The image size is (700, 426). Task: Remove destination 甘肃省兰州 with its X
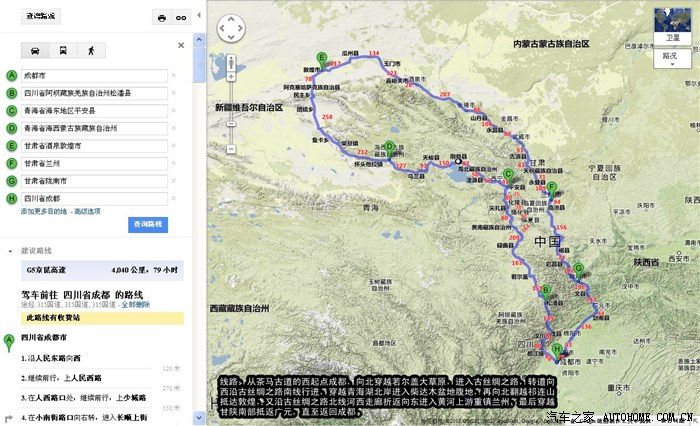tap(173, 163)
